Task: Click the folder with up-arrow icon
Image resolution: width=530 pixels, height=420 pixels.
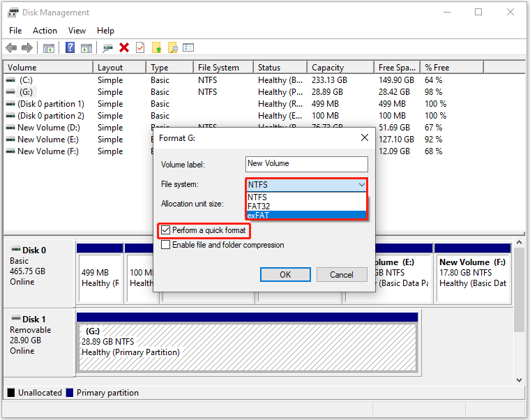Action: pos(156,47)
